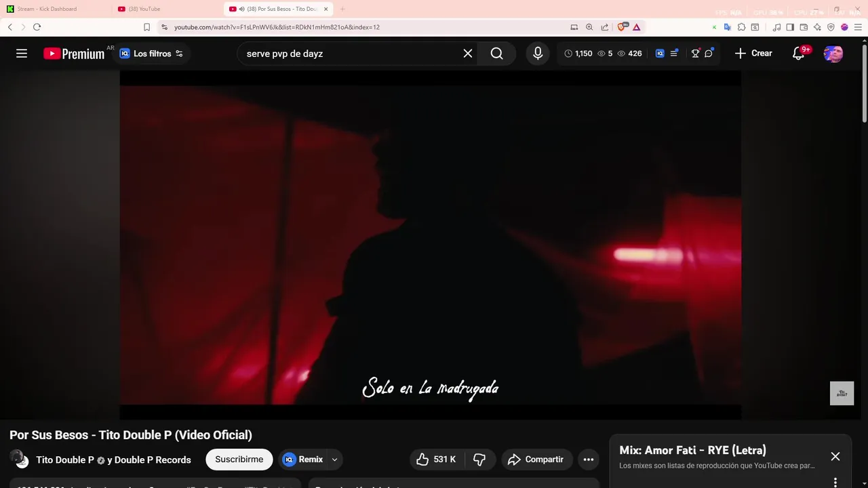Click the eye stat showing 426
The image size is (868, 488).
[629, 54]
